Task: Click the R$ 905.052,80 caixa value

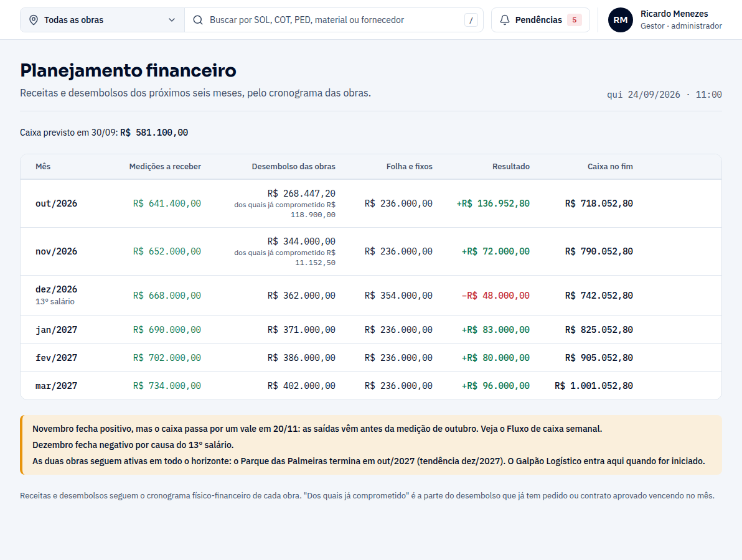Action: click(599, 358)
